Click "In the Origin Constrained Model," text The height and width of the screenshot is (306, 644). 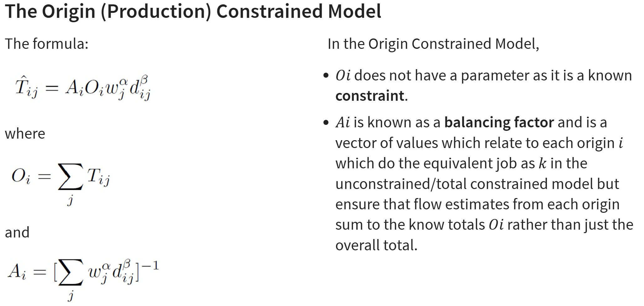click(x=433, y=44)
